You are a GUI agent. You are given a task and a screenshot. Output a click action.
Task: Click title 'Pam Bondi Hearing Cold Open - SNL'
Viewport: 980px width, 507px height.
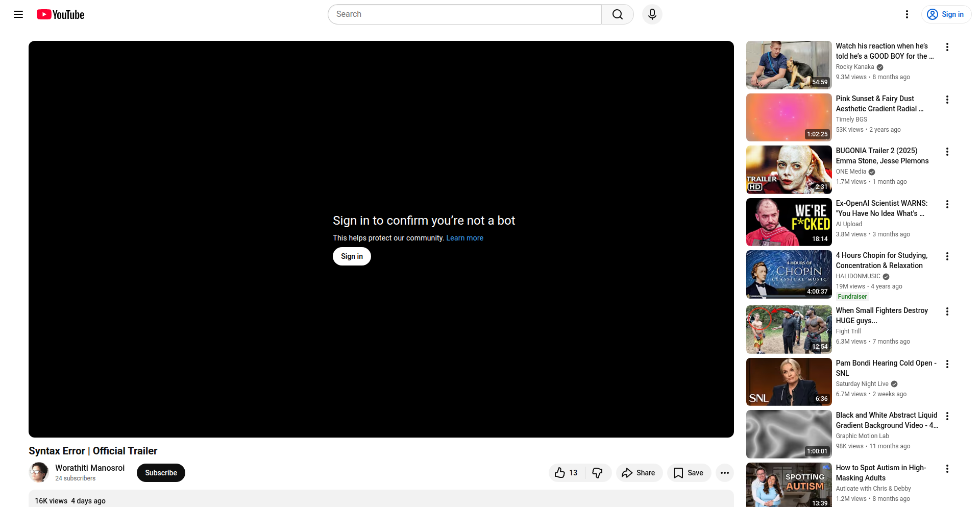pyautogui.click(x=886, y=368)
